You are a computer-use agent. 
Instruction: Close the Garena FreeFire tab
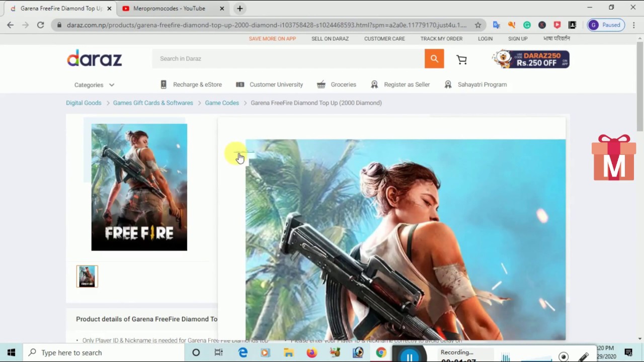[109, 9]
